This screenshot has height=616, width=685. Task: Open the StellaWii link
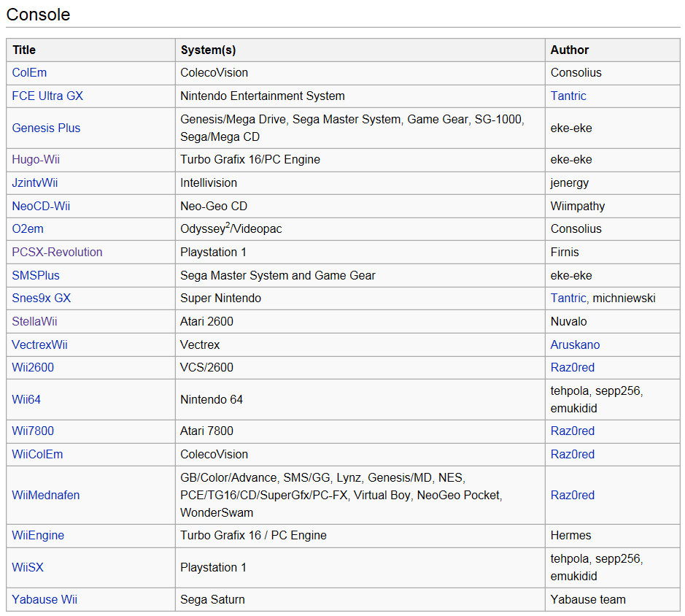[x=34, y=321]
